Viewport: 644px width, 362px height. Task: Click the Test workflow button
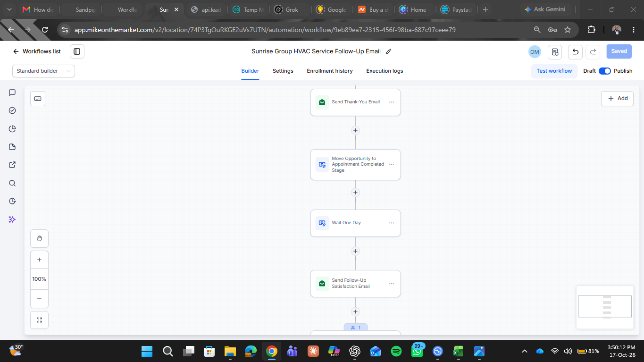[554, 71]
